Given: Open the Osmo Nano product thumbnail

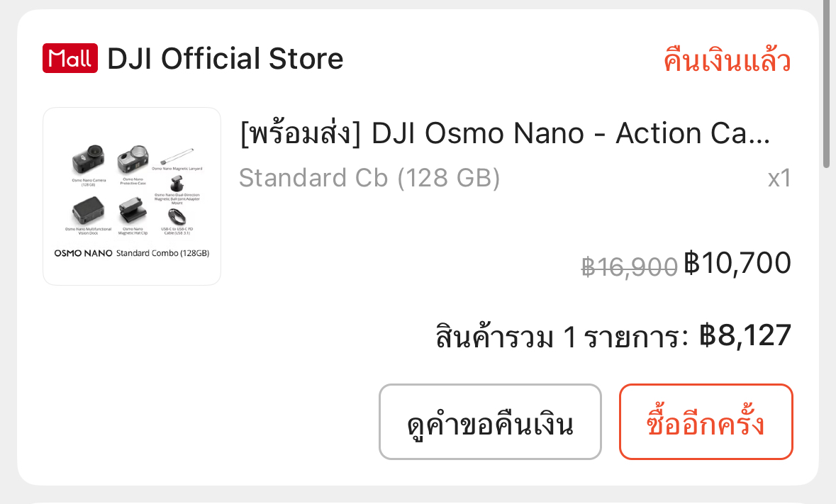Looking at the screenshot, I should (132, 196).
